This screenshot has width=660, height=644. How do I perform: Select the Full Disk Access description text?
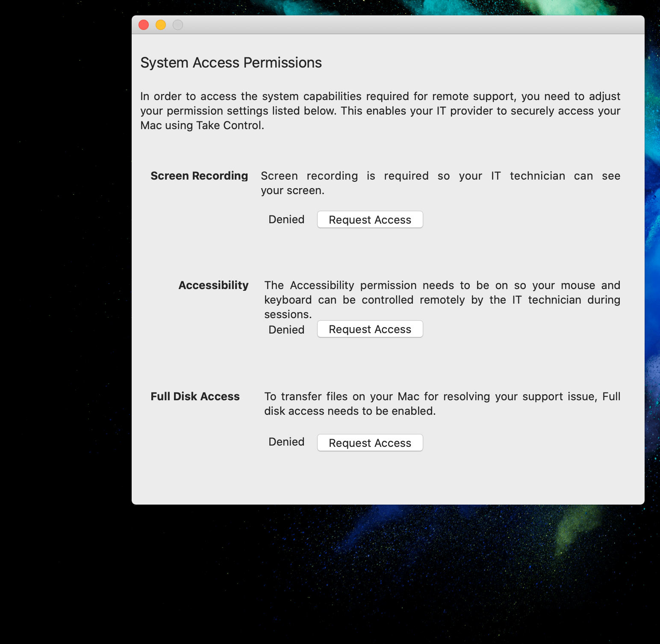(x=442, y=403)
